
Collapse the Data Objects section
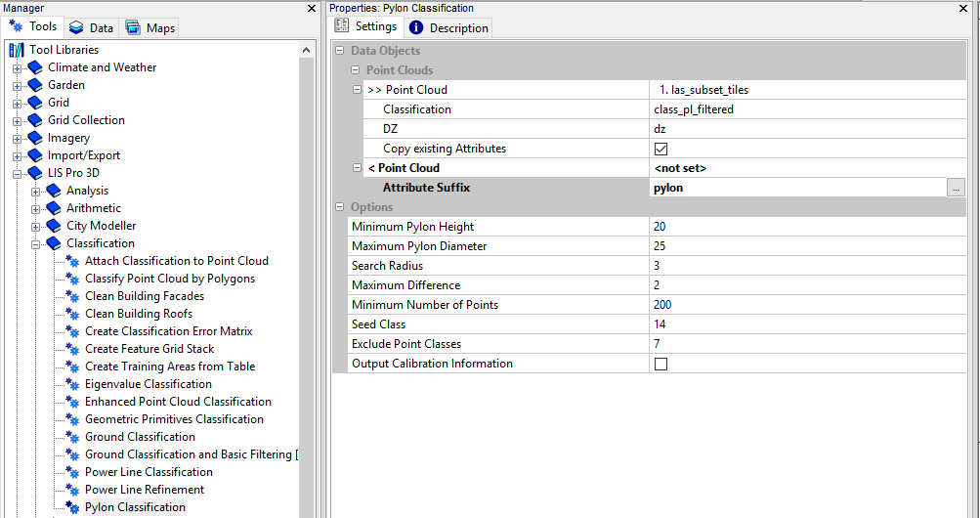coord(339,51)
